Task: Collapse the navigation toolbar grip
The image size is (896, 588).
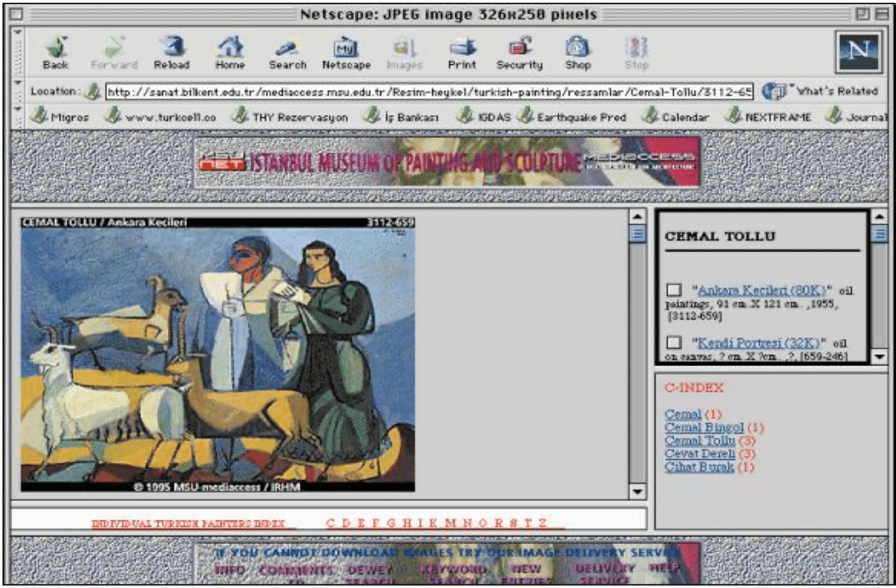Action: (17, 52)
